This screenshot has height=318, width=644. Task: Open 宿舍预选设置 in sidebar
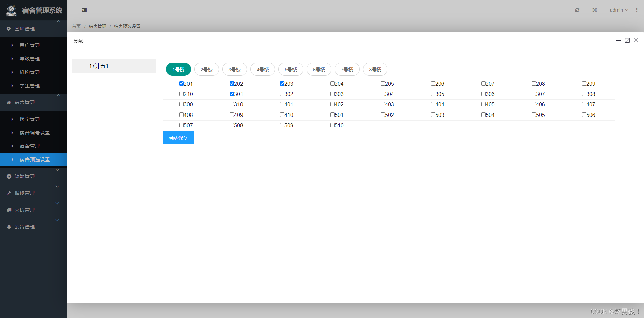pos(34,160)
